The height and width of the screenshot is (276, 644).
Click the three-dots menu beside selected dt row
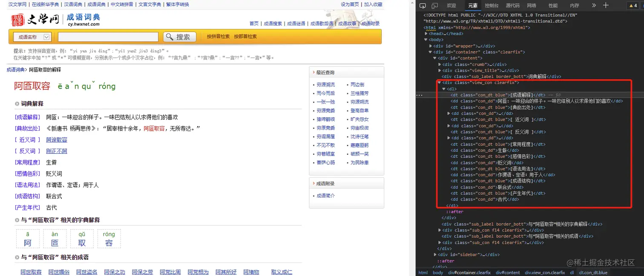[x=420, y=95]
